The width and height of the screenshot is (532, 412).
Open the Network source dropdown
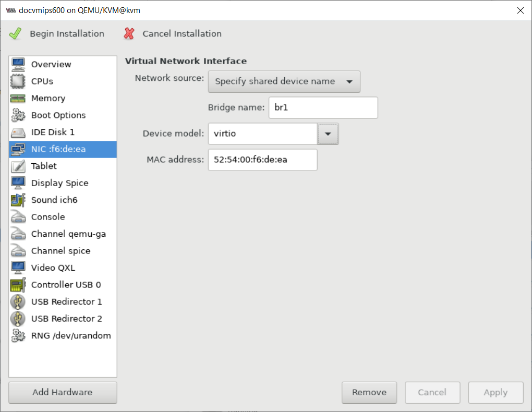(x=284, y=81)
